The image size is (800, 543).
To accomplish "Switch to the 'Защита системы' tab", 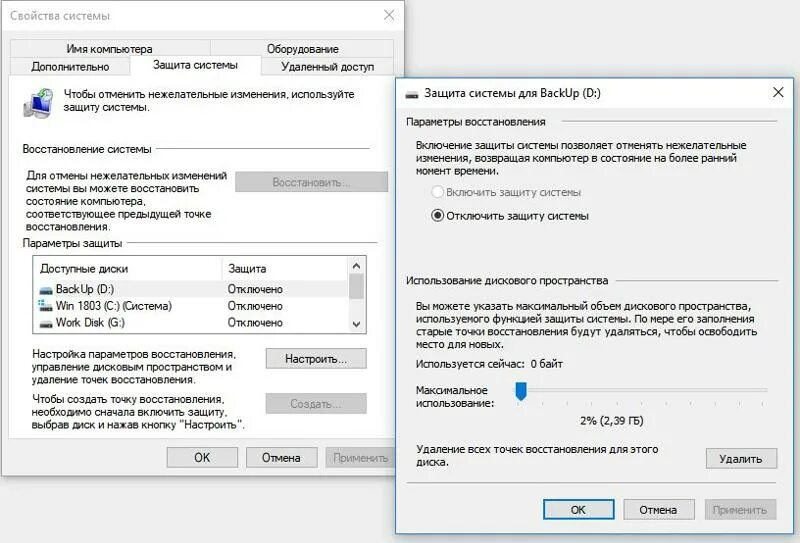I will pyautogui.click(x=195, y=65).
